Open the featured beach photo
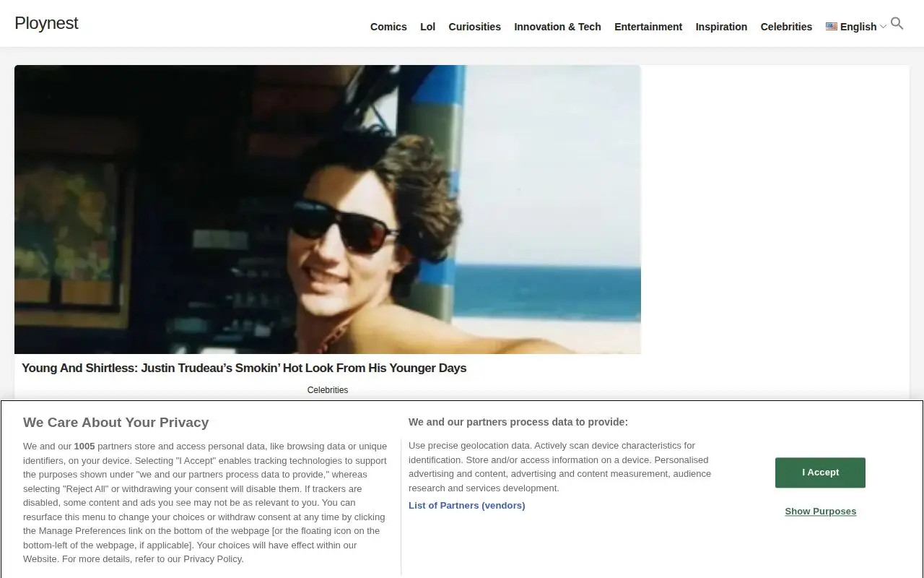Image resolution: width=924 pixels, height=578 pixels. point(328,210)
